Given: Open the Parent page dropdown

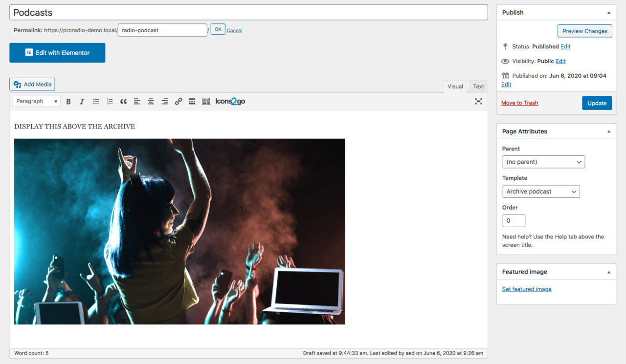Looking at the screenshot, I should [543, 162].
